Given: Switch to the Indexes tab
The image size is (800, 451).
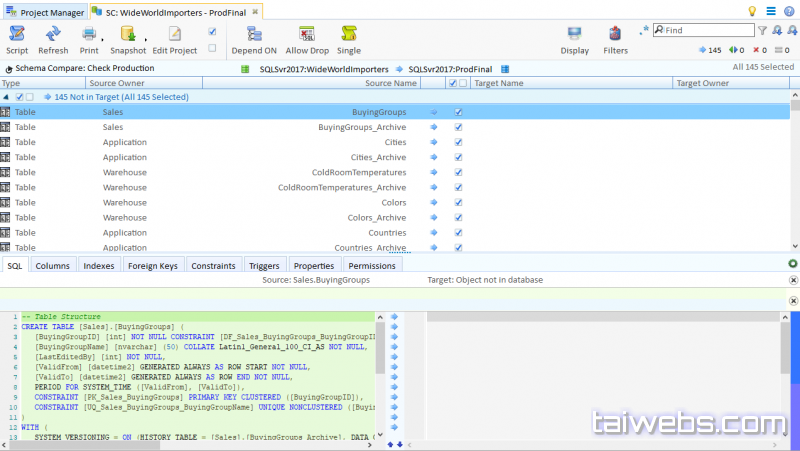Looking at the screenshot, I should tap(98, 266).
